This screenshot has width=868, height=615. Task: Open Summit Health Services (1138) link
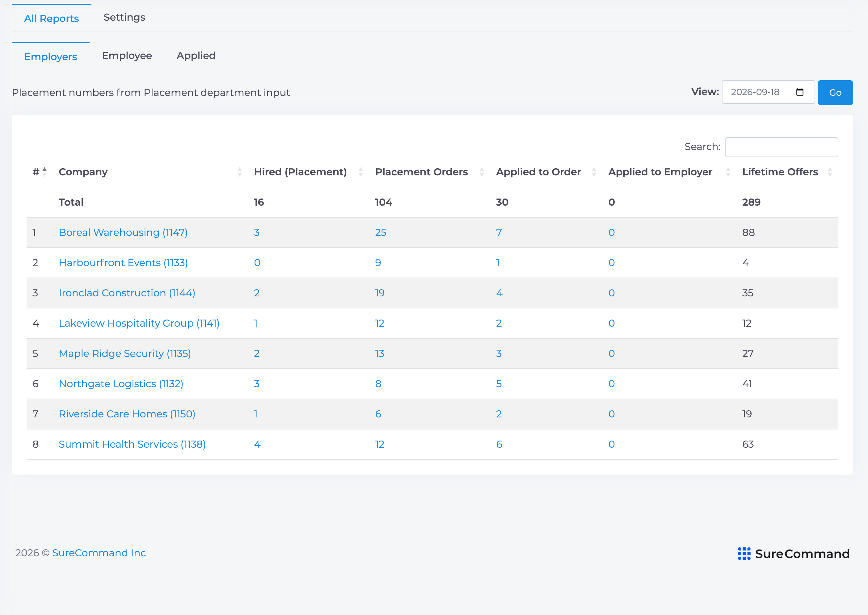(x=132, y=445)
